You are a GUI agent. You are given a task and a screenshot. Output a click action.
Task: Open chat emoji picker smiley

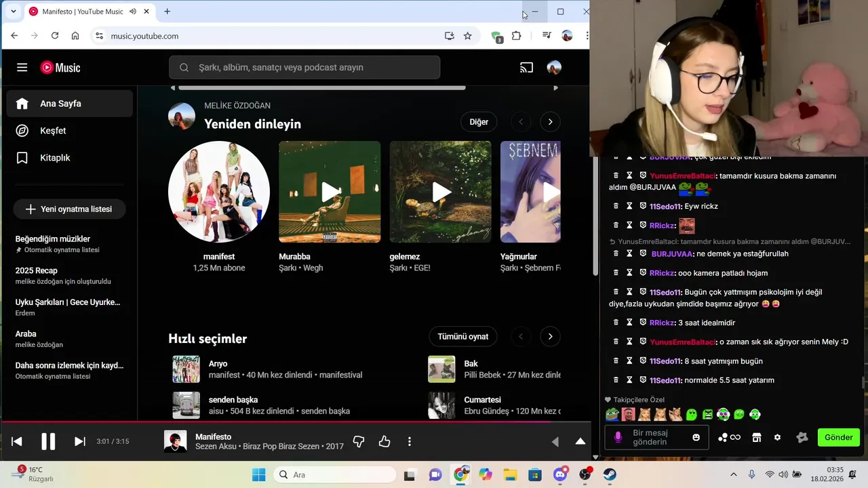(696, 437)
